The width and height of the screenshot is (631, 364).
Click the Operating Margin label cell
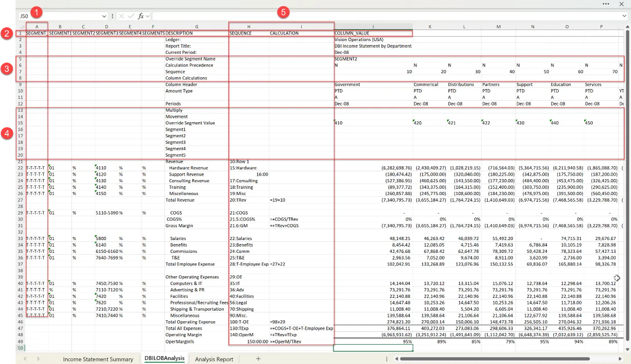pos(196,335)
